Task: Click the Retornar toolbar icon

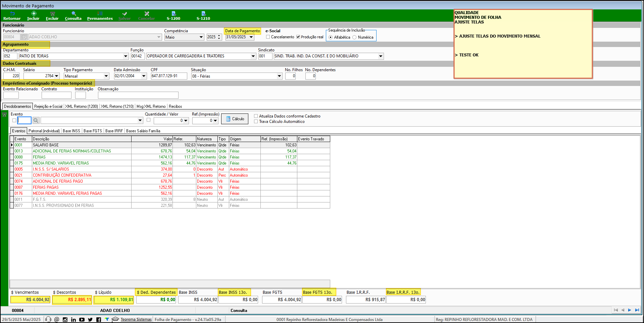Action: pyautogui.click(x=12, y=16)
